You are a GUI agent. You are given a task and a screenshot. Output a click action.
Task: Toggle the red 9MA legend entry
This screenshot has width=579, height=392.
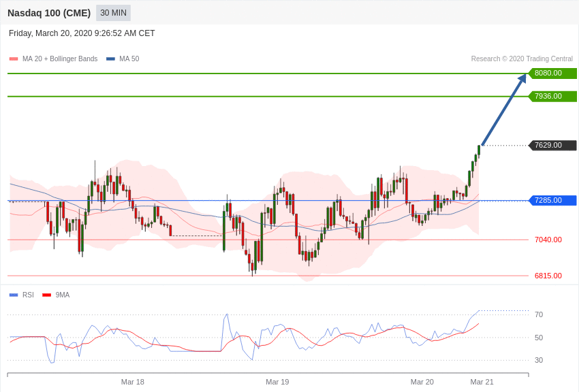click(x=56, y=295)
